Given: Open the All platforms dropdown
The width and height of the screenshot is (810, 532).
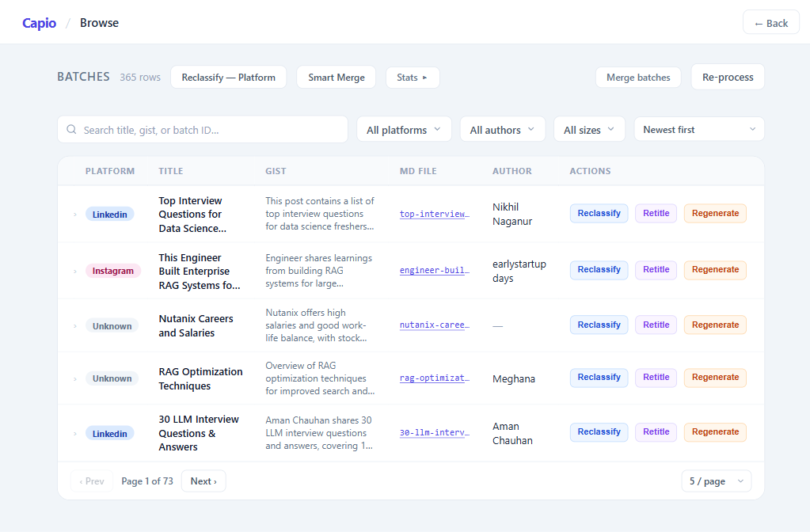Looking at the screenshot, I should click(x=404, y=130).
